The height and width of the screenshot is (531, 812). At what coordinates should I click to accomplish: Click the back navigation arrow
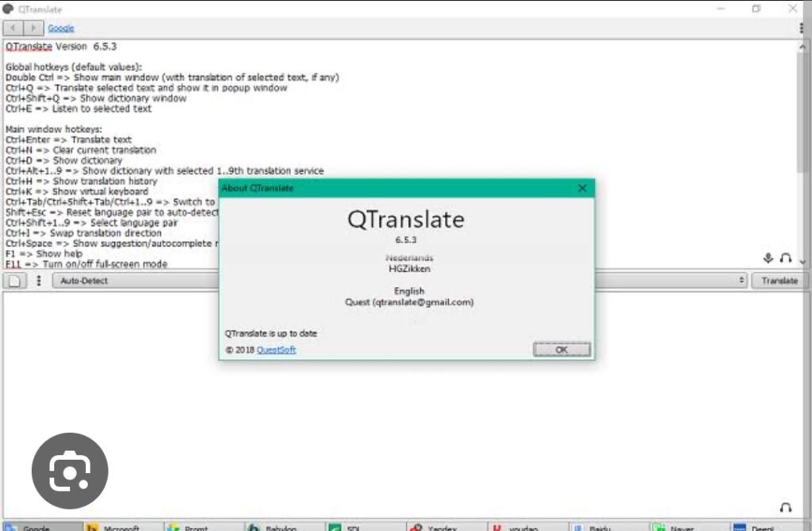point(11,27)
